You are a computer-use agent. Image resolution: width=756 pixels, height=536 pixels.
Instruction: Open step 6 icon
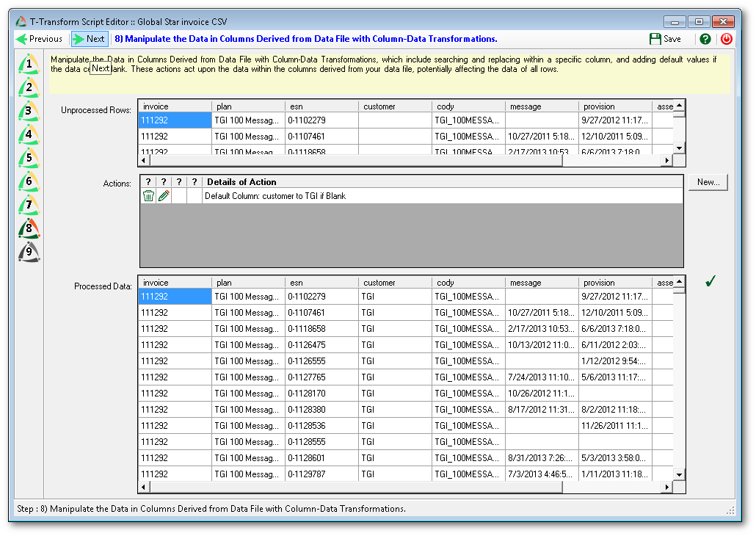[x=29, y=182]
